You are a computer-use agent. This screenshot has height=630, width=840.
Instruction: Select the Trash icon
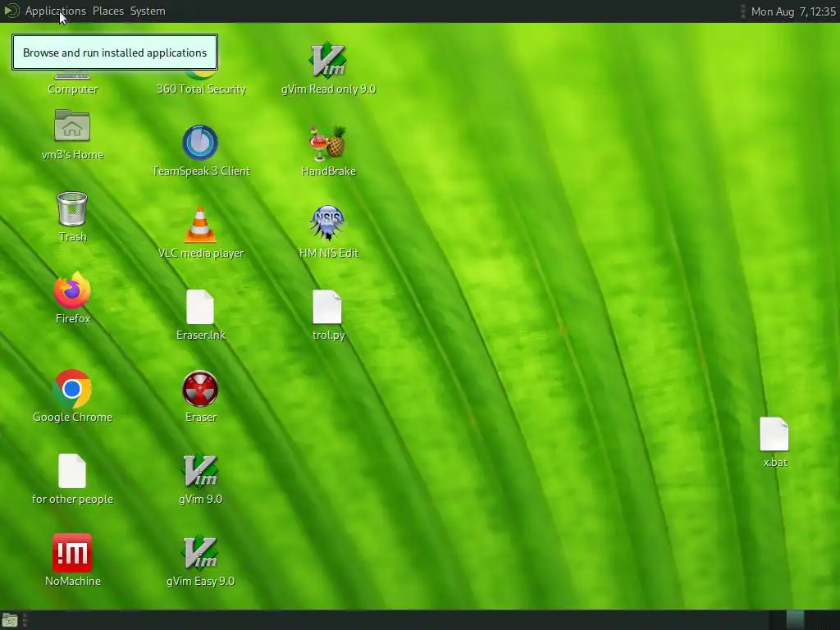coord(72,208)
